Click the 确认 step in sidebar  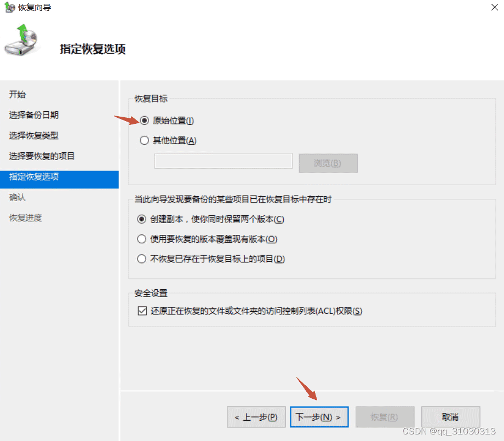18,197
